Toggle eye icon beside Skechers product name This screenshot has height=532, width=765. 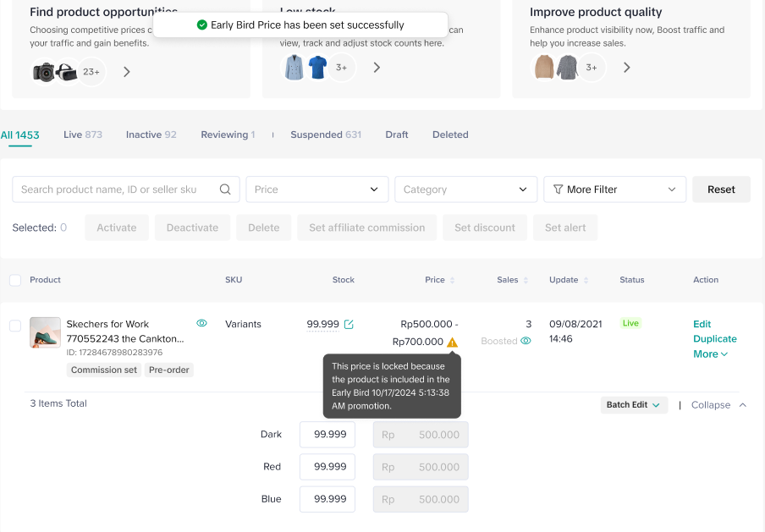click(x=201, y=323)
